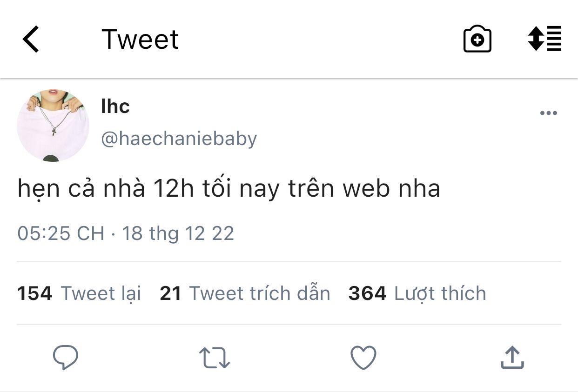Open the camera plus icon
Screen dimensions: 578x392
[477, 40]
